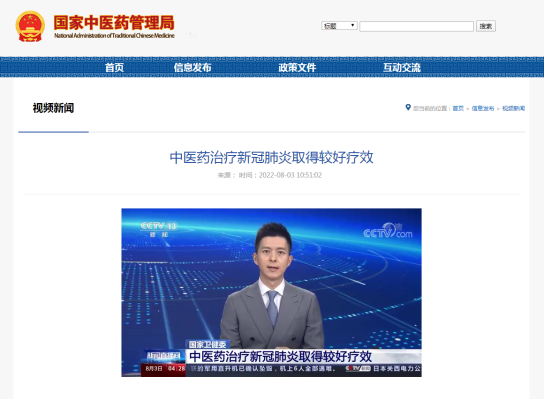Open 政策文件 navigation menu item
This screenshot has width=544, height=399.
tap(297, 67)
